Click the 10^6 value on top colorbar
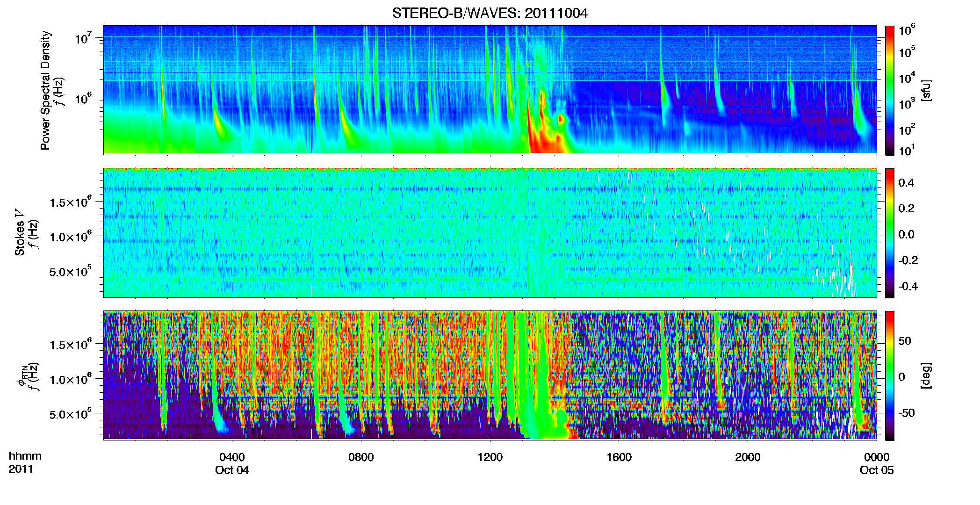The image size is (980, 505). click(908, 31)
